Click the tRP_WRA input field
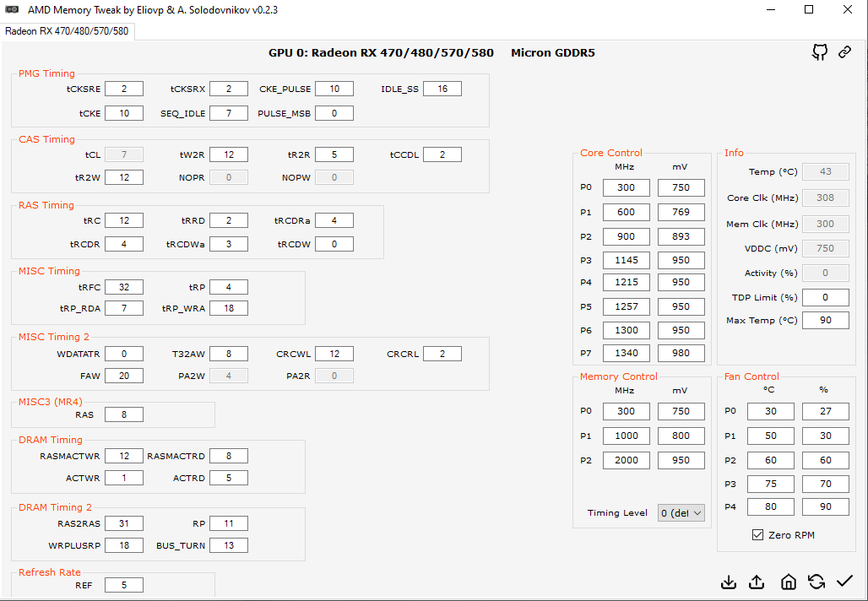The width and height of the screenshot is (868, 601). click(x=229, y=308)
